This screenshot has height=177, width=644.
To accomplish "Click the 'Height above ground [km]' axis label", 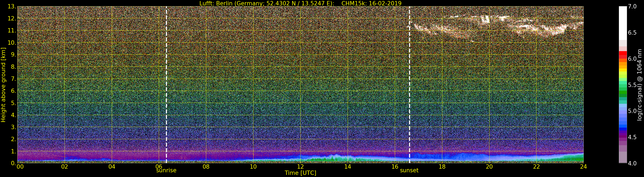I will 3,85.
